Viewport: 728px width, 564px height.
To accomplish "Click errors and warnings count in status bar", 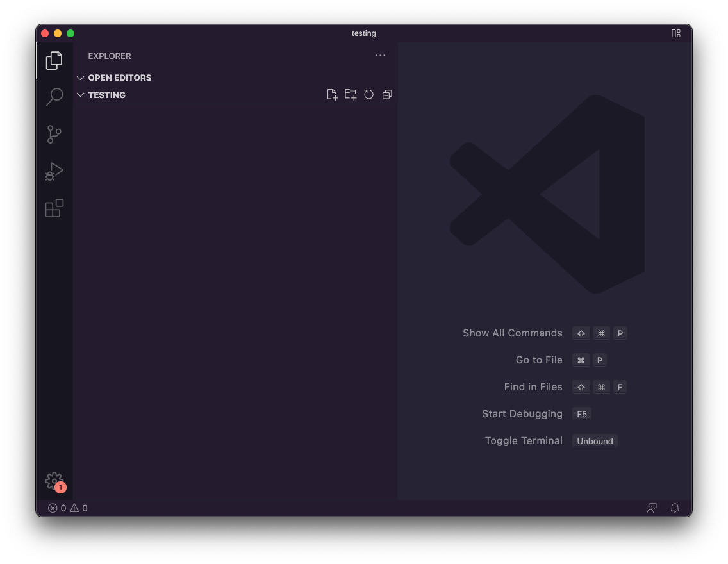I will tap(67, 508).
